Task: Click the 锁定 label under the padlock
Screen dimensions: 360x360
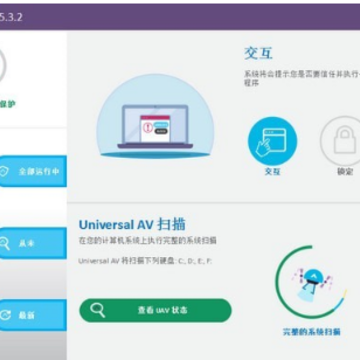Action: [345, 172]
